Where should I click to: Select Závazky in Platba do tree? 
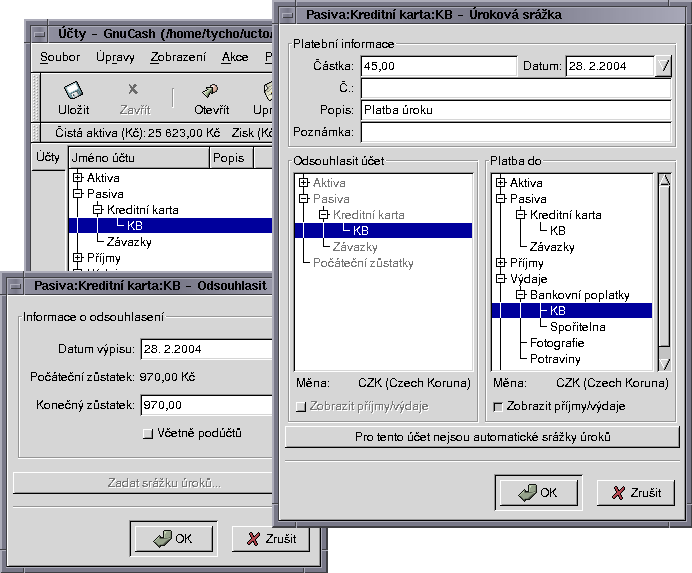pyautogui.click(x=552, y=246)
